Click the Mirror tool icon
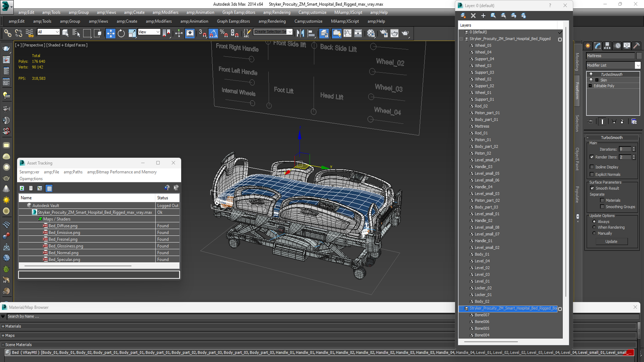The height and width of the screenshot is (362, 644). [x=301, y=33]
